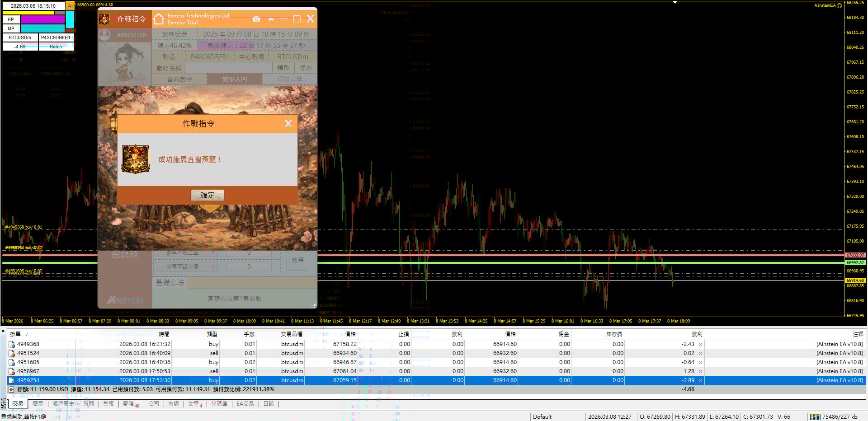Click the balance summary row icon
Image resolution: width=868 pixels, height=421 pixels.
click(x=11, y=389)
